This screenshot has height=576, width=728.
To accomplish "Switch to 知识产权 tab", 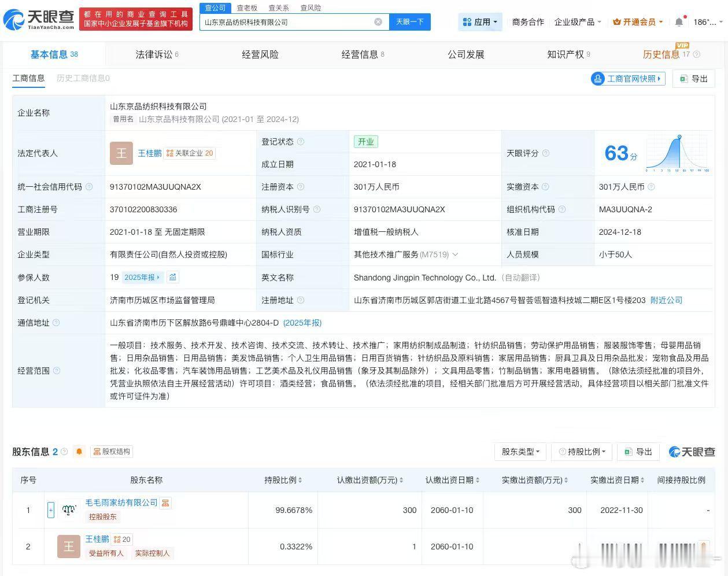I will (568, 54).
